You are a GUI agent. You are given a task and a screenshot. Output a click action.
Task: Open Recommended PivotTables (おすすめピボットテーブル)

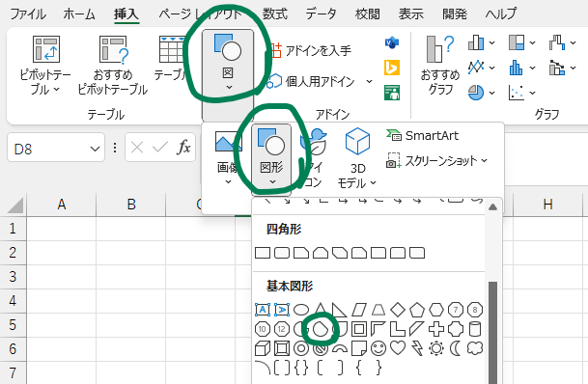click(113, 66)
